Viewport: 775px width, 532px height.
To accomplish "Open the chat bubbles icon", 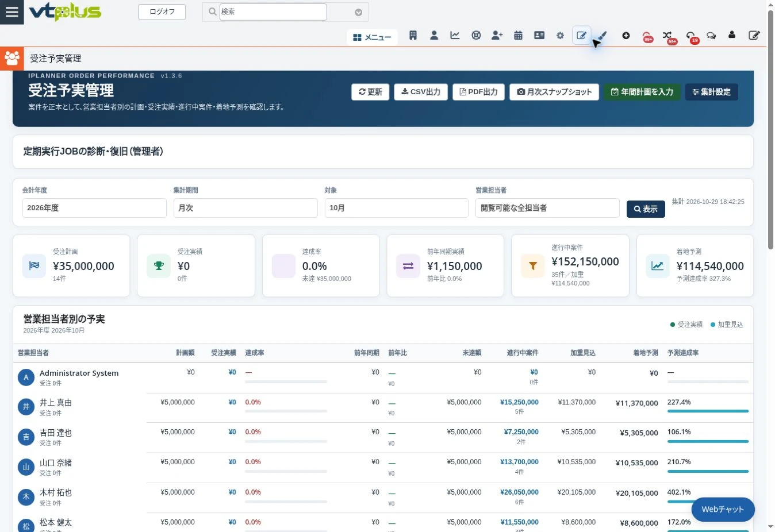I will point(711,36).
